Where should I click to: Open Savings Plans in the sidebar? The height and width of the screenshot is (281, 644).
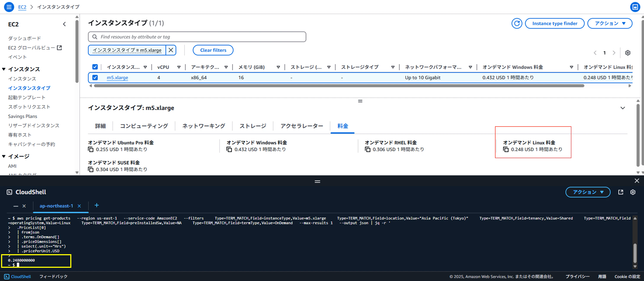click(x=22, y=116)
